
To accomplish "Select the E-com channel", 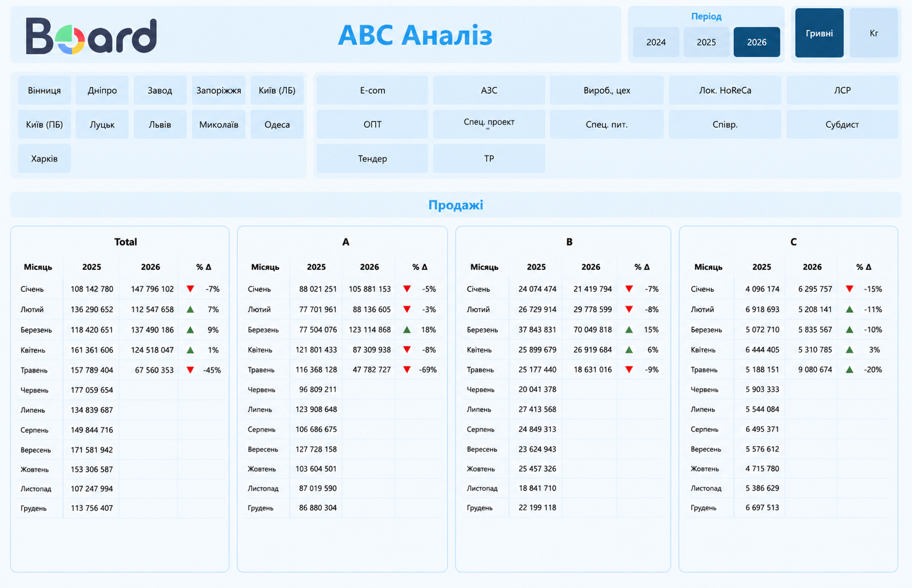I will tap(372, 91).
